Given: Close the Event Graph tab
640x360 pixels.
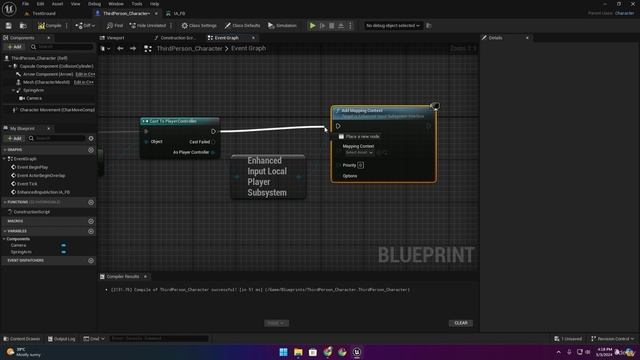Looking at the screenshot, I should [x=253, y=38].
